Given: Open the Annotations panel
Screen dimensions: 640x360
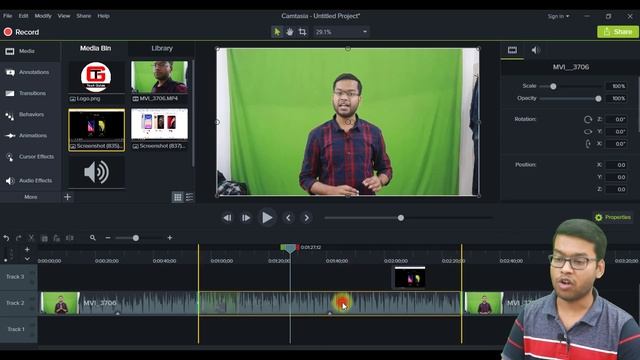Looking at the screenshot, I should [27, 72].
